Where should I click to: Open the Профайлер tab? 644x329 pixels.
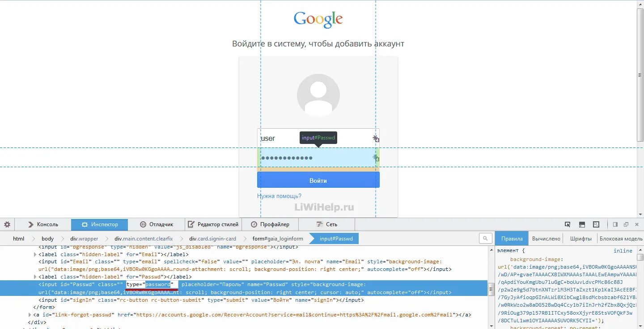click(x=270, y=224)
